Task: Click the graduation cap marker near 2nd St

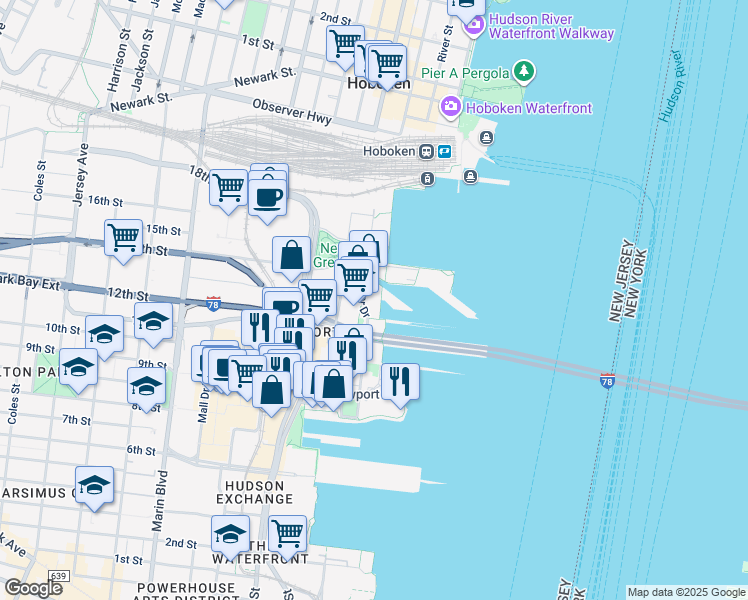Action: [x=230, y=537]
